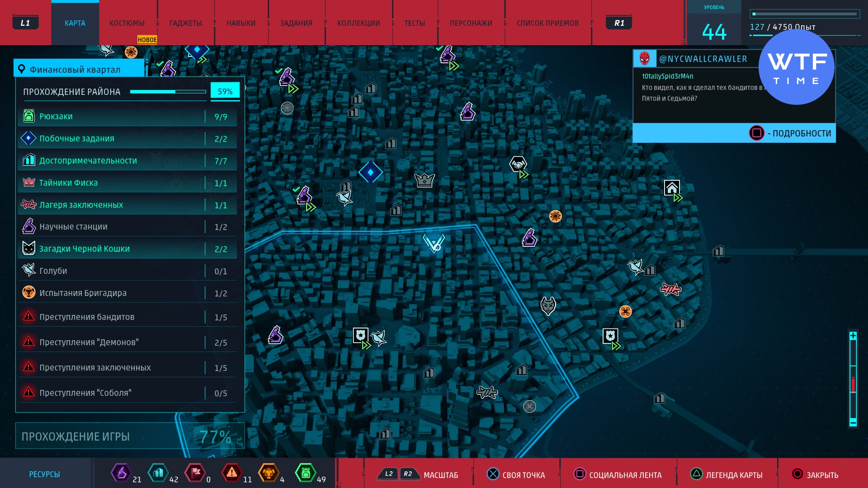Select the red prisoner camp map icon
This screenshot has height=488, width=868.
(670, 289)
